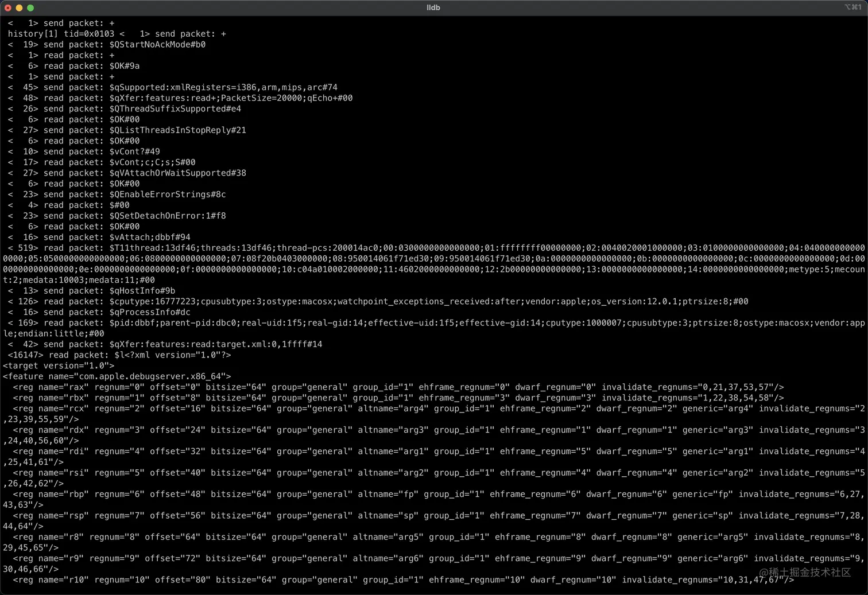Click the line starting with "<16147> read packet"
868x595 pixels.
click(x=119, y=355)
